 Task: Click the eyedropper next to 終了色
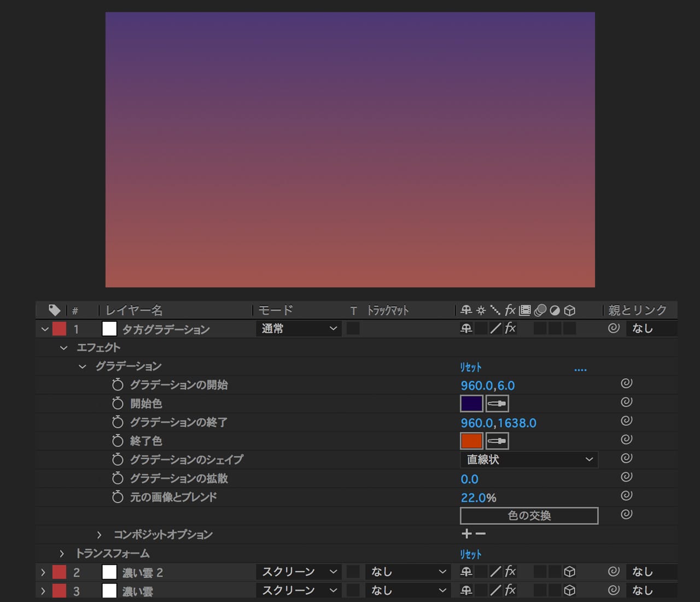[497, 441]
